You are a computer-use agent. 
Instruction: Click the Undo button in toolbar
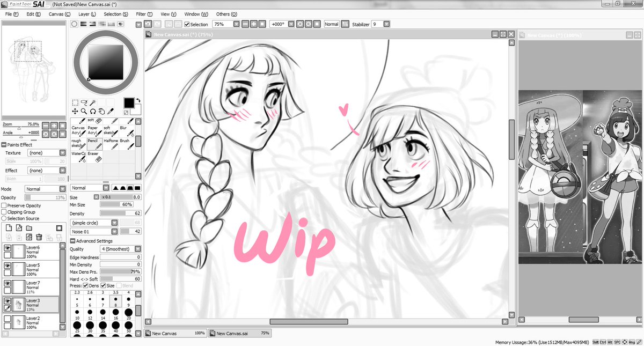click(148, 24)
